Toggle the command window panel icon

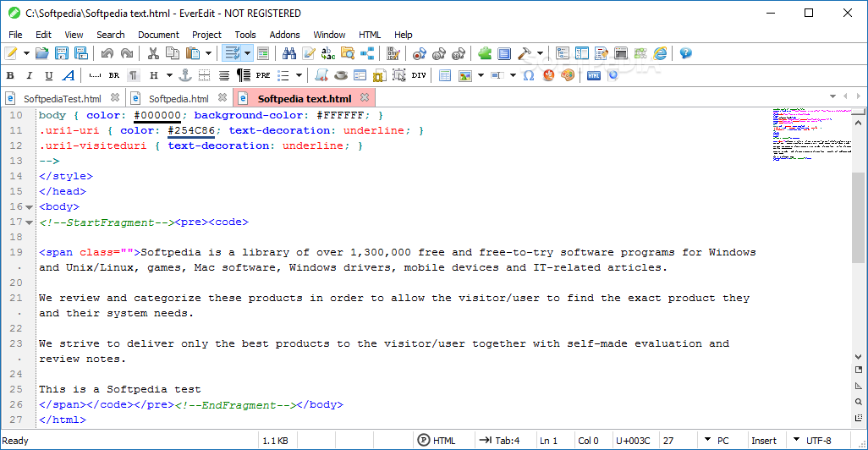point(621,53)
